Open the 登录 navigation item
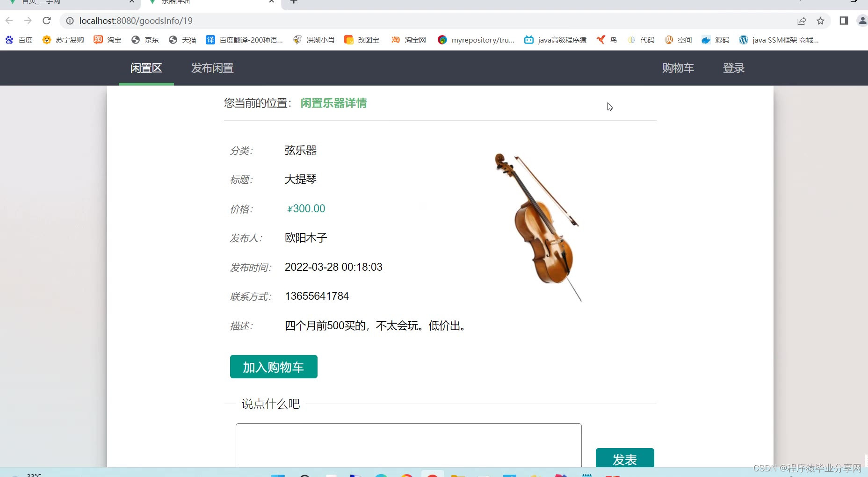868x477 pixels. [734, 68]
